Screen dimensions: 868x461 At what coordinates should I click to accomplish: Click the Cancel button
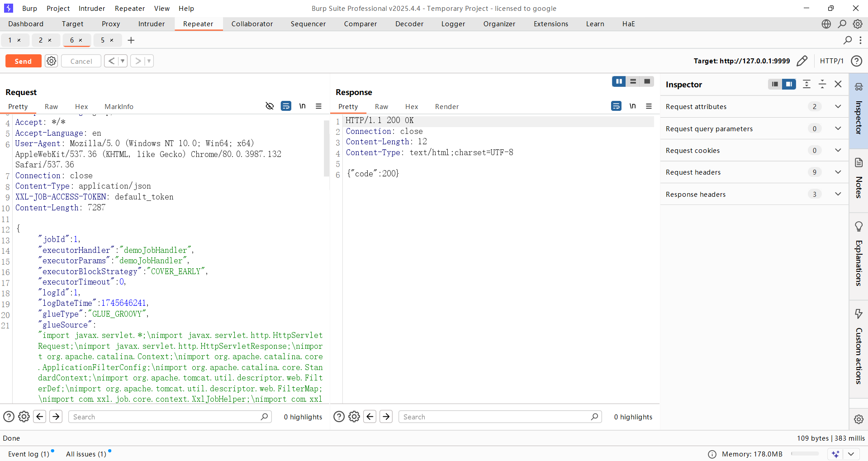pos(81,61)
